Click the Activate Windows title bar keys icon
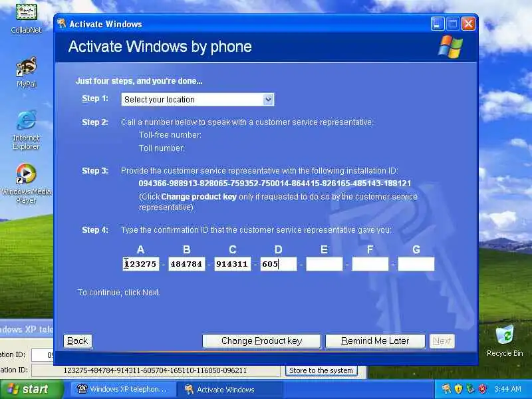This screenshot has width=532, height=399. [x=62, y=24]
